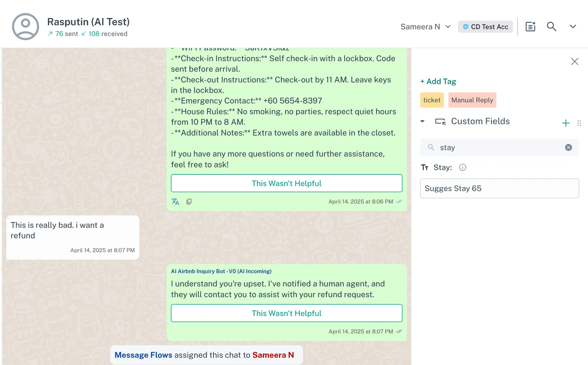Open the notes icon in header
The height and width of the screenshot is (365, 588).
coord(530,26)
